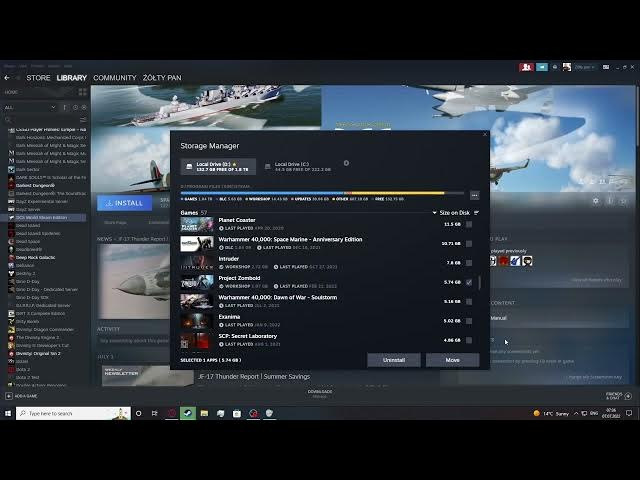This screenshot has width=640, height=480.
Task: Open File Explorer from taskbar
Action: 204,413
